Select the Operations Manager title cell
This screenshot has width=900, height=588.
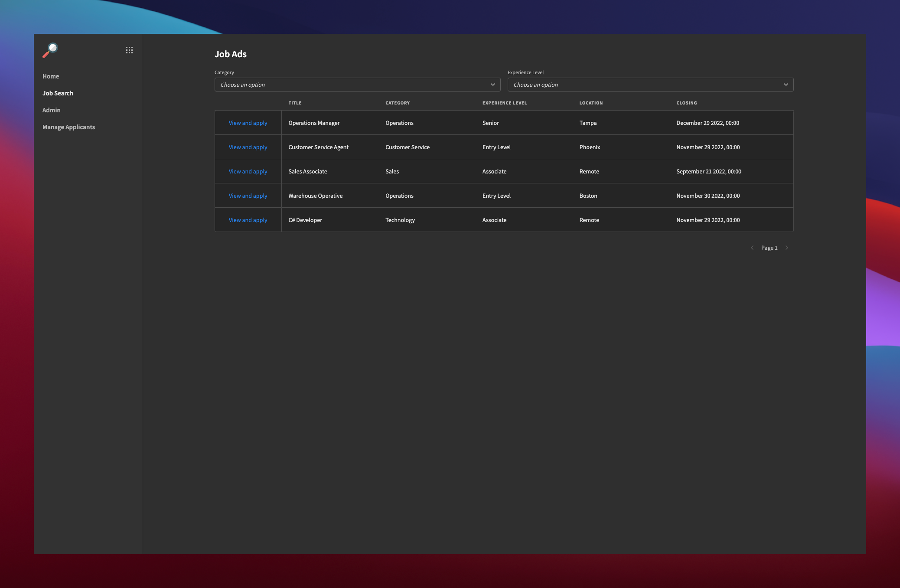pyautogui.click(x=314, y=123)
